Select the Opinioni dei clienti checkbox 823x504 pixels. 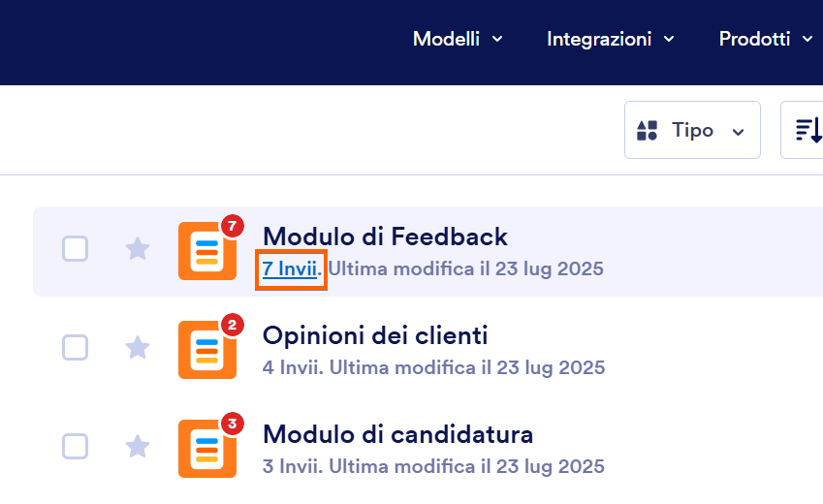pyautogui.click(x=75, y=347)
